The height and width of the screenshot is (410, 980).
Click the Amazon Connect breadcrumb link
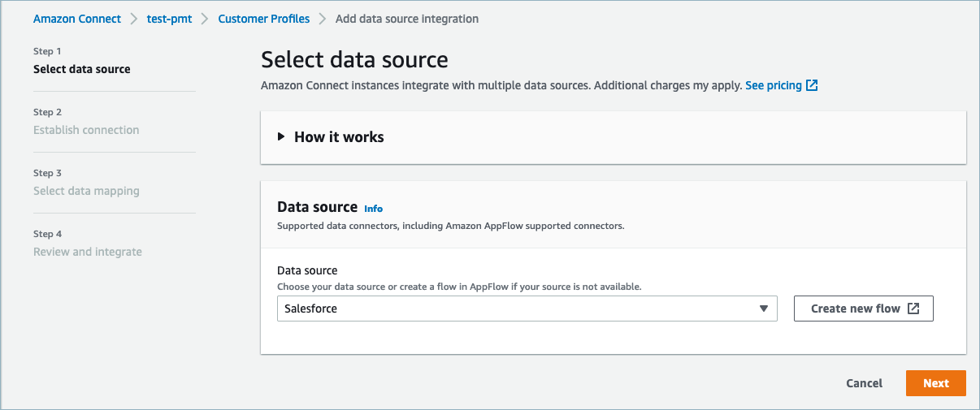[77, 19]
